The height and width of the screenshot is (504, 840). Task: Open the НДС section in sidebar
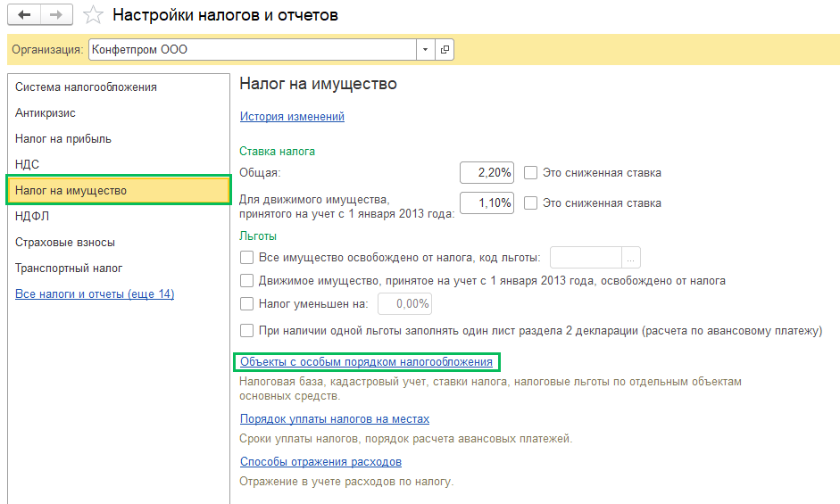point(28,165)
